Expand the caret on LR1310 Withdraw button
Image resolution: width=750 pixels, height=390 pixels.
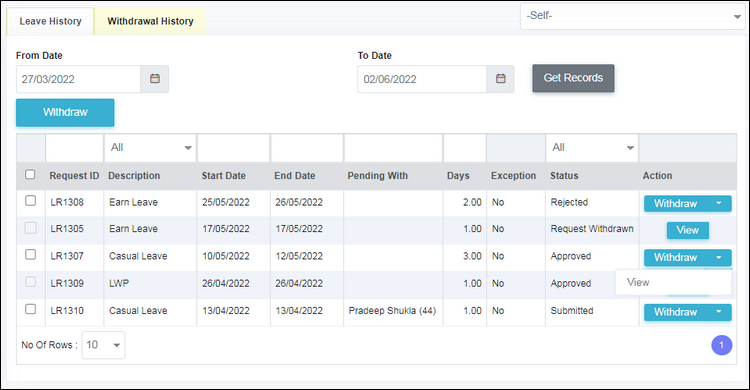click(x=718, y=312)
